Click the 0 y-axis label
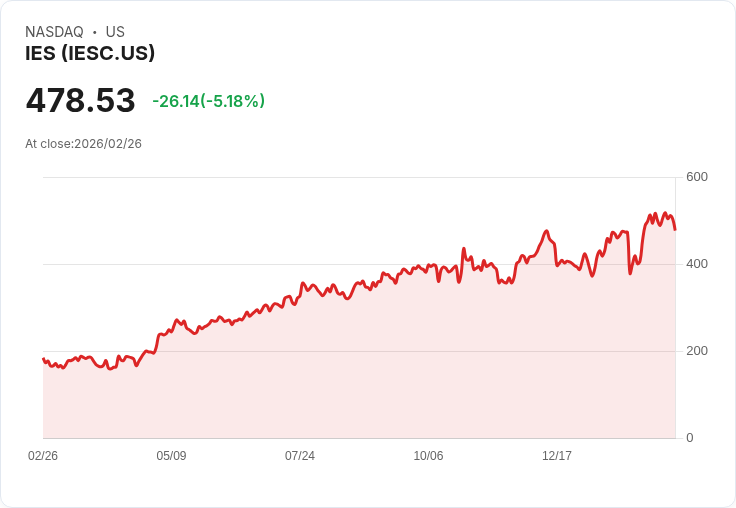 point(690,438)
